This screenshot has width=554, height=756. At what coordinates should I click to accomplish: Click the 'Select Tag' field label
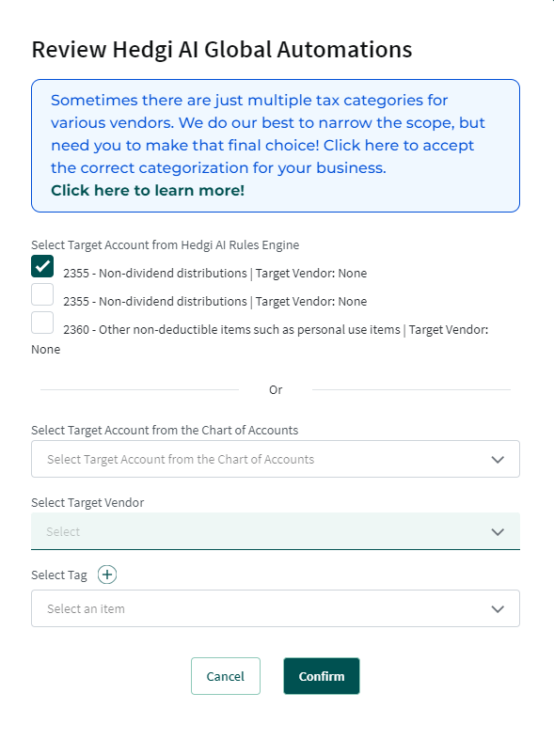tap(59, 575)
